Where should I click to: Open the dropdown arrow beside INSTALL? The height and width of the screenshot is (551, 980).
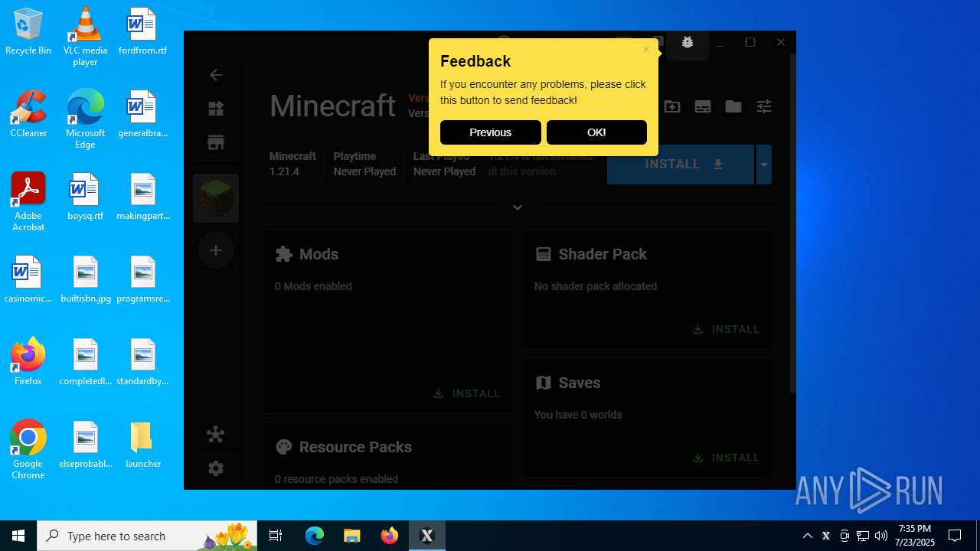click(763, 165)
